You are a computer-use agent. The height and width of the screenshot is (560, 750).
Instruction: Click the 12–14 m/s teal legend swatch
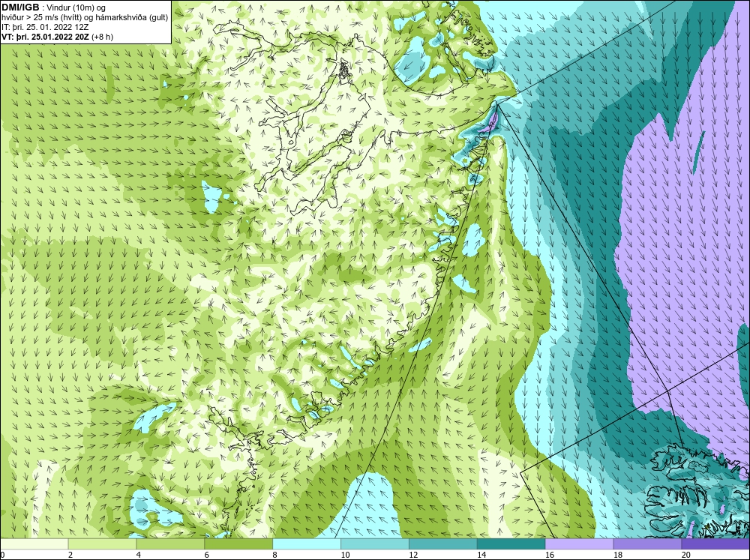click(443, 544)
